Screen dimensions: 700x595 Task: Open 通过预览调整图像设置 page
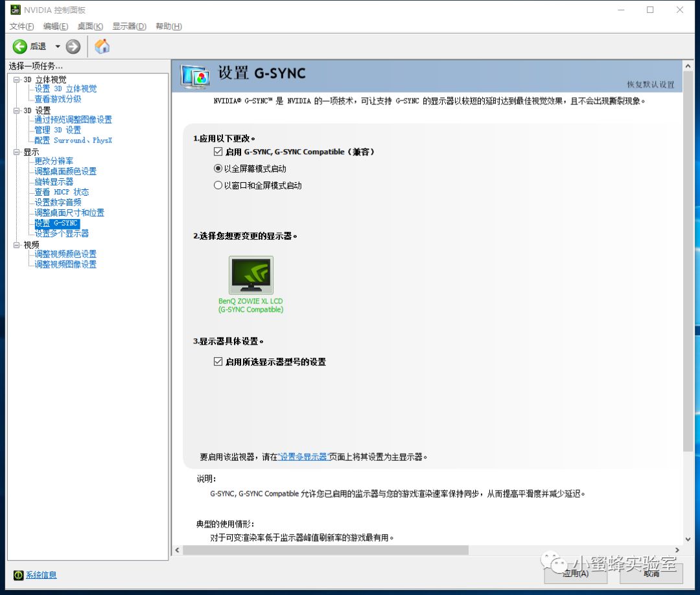click(73, 120)
